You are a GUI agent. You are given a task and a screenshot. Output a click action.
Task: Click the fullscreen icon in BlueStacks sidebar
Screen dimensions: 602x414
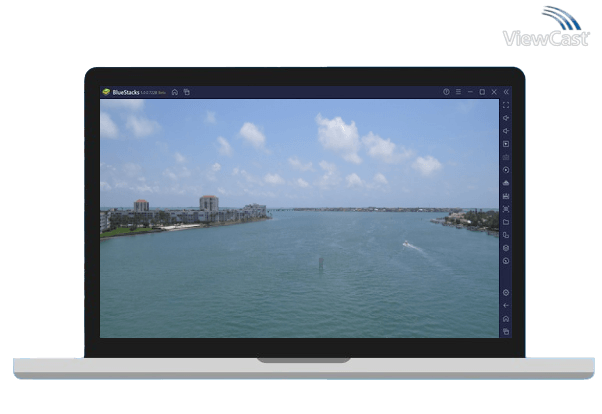pyautogui.click(x=506, y=105)
